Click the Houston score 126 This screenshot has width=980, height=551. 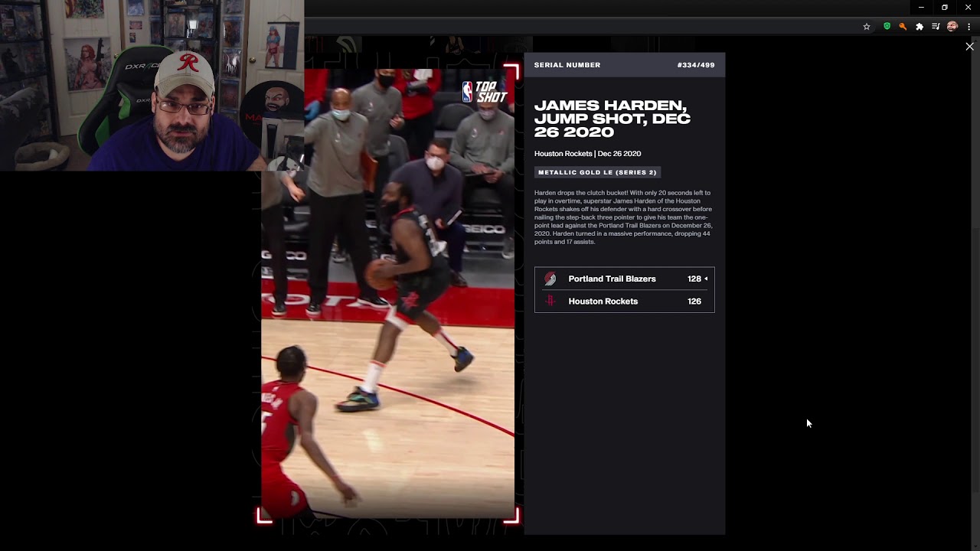pyautogui.click(x=694, y=301)
